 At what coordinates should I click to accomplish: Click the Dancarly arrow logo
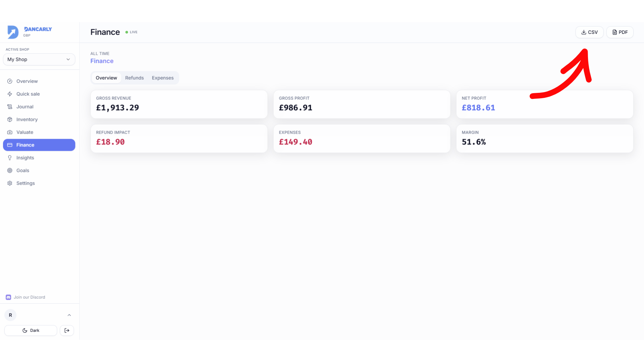13,32
